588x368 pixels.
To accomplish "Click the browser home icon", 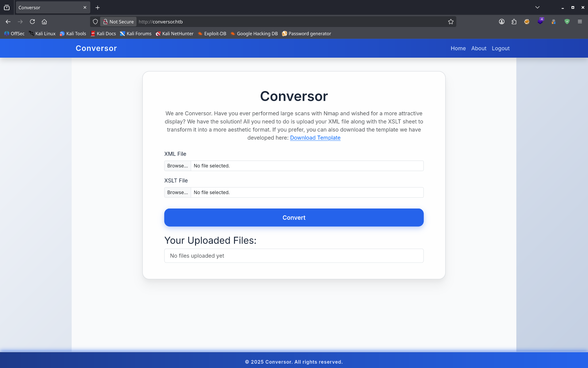I will (44, 22).
